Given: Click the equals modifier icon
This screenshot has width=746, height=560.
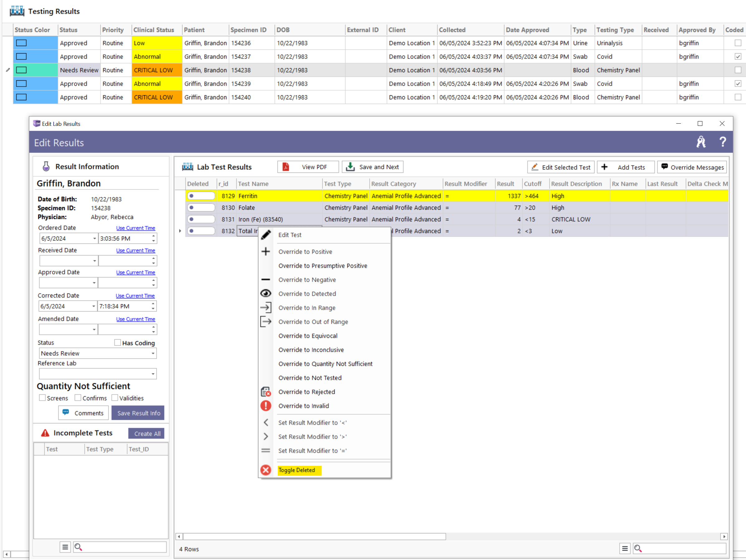Looking at the screenshot, I should (266, 450).
